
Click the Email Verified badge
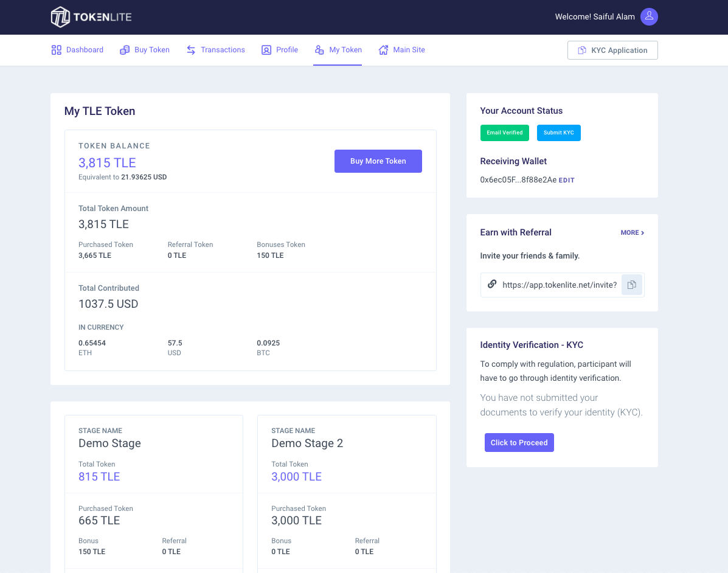tap(504, 133)
